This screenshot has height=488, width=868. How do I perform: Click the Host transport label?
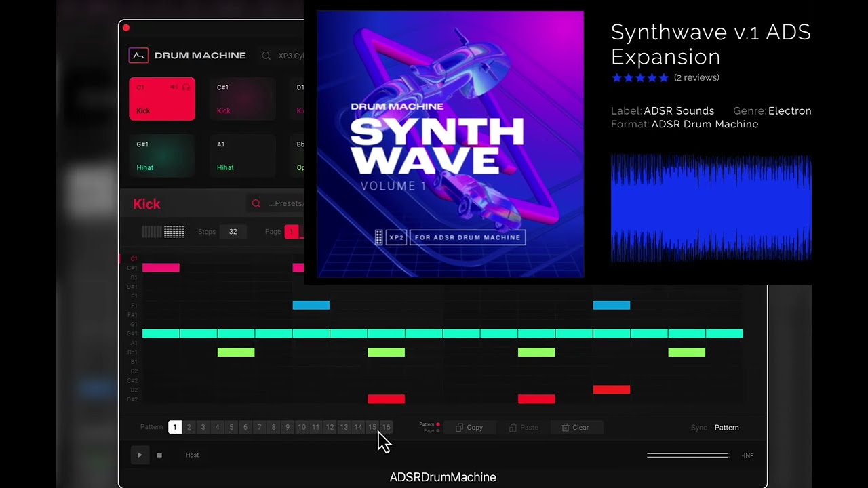click(x=193, y=455)
